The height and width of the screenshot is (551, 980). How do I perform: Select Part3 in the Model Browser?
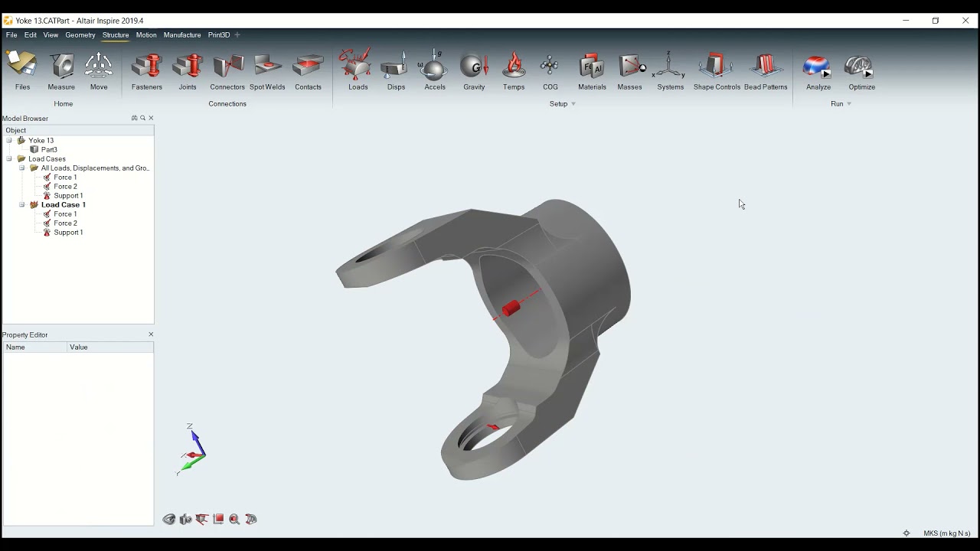(x=49, y=150)
